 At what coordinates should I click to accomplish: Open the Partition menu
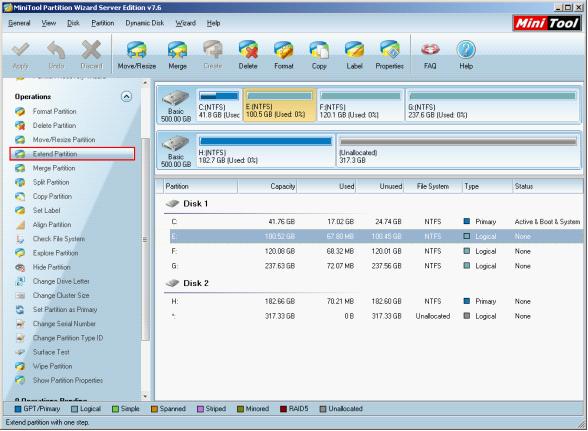point(102,23)
